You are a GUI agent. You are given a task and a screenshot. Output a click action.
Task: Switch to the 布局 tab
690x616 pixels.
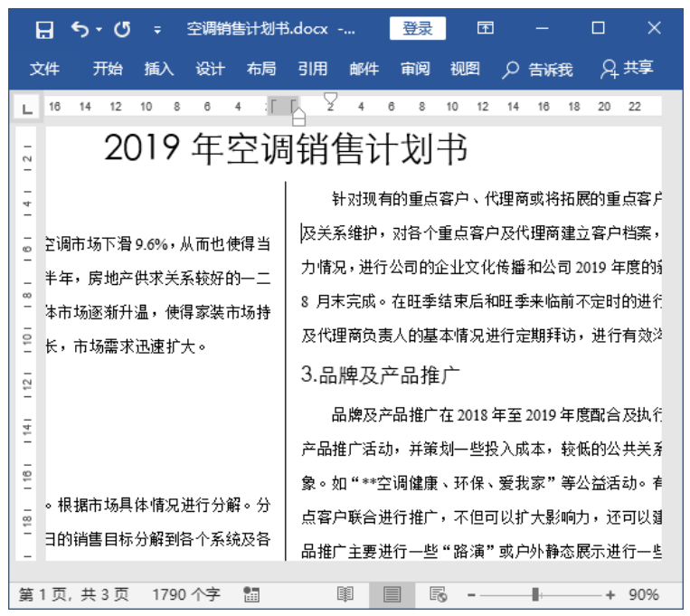[261, 69]
